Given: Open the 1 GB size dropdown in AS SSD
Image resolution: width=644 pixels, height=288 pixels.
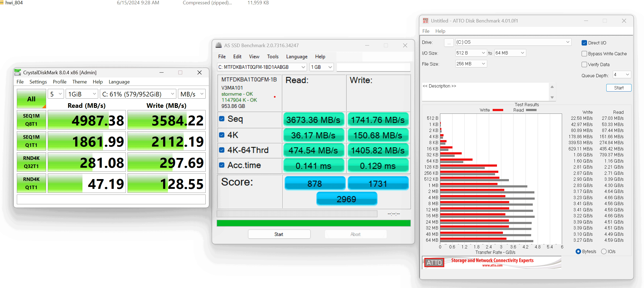Looking at the screenshot, I should point(321,67).
